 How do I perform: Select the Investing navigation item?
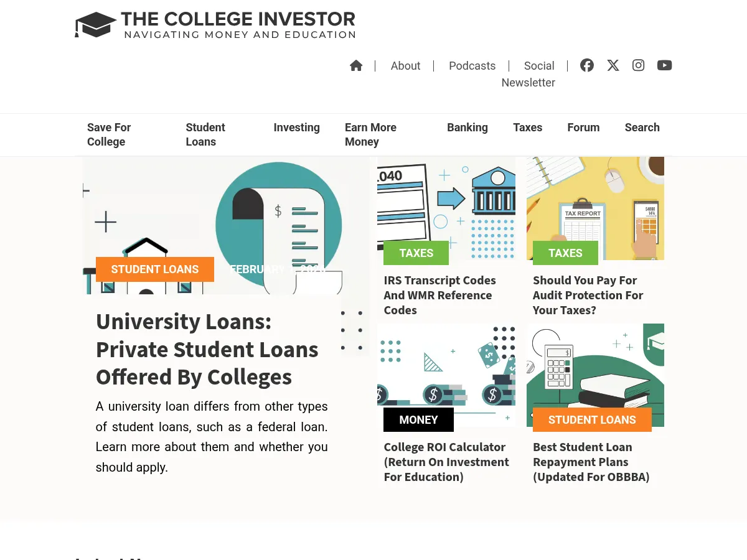(x=296, y=127)
